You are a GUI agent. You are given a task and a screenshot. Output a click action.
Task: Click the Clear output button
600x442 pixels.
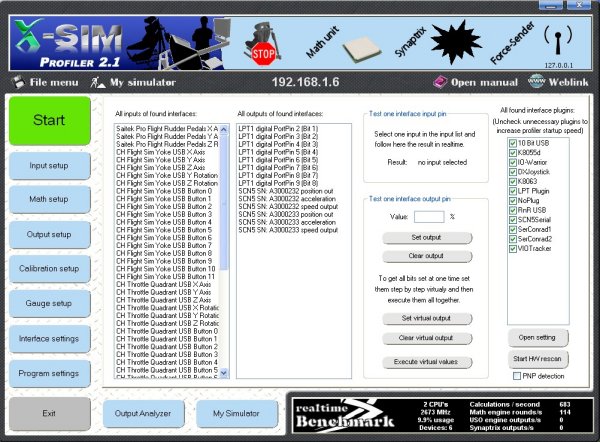(427, 256)
